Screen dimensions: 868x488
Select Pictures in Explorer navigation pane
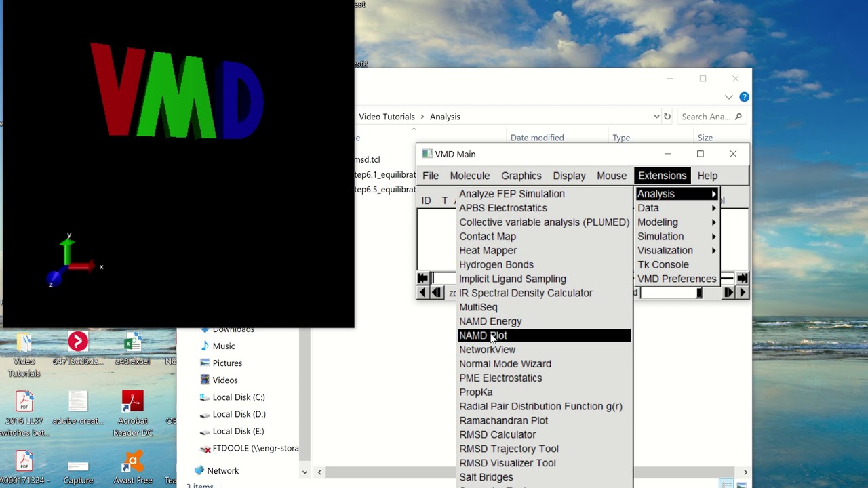[226, 363]
